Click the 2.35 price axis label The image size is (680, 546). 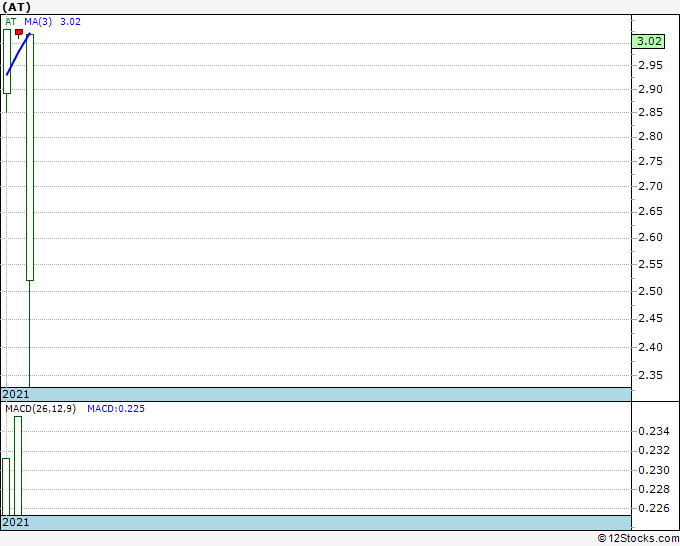point(651,376)
